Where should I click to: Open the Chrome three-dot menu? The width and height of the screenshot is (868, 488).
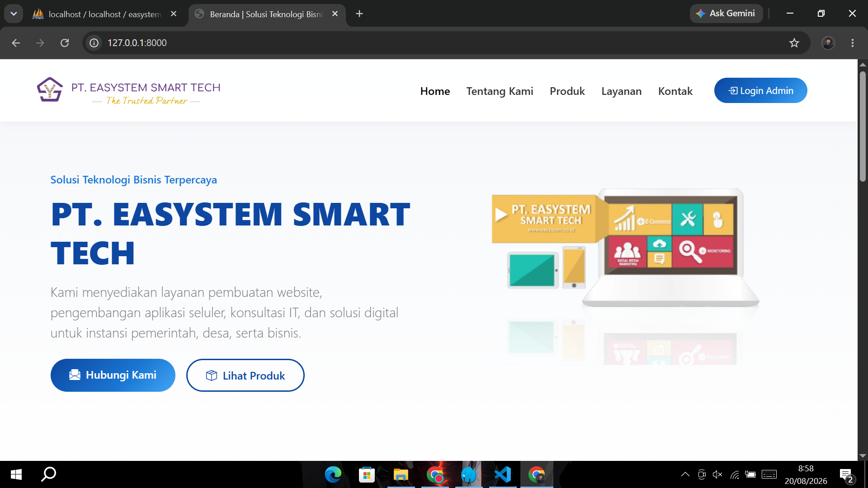click(853, 43)
